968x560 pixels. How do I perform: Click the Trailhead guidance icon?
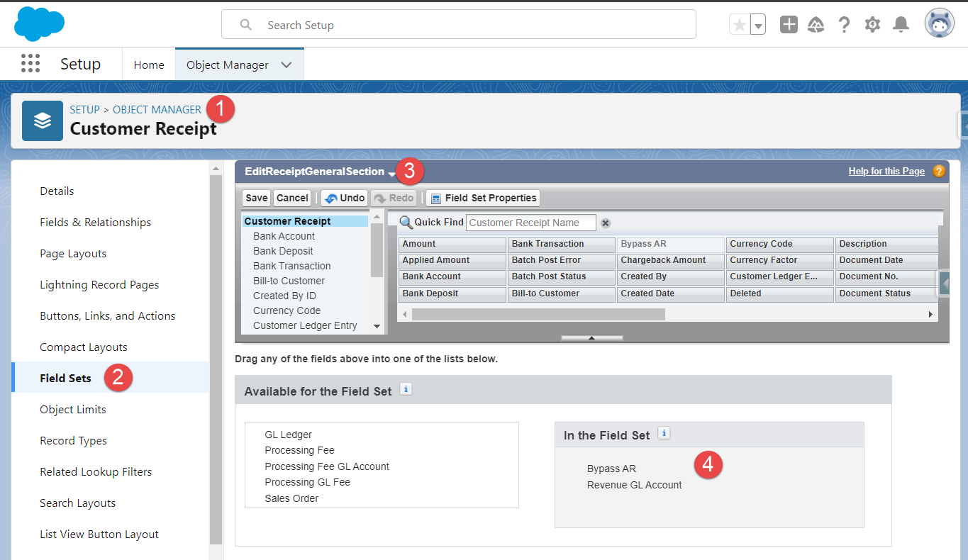click(x=816, y=25)
